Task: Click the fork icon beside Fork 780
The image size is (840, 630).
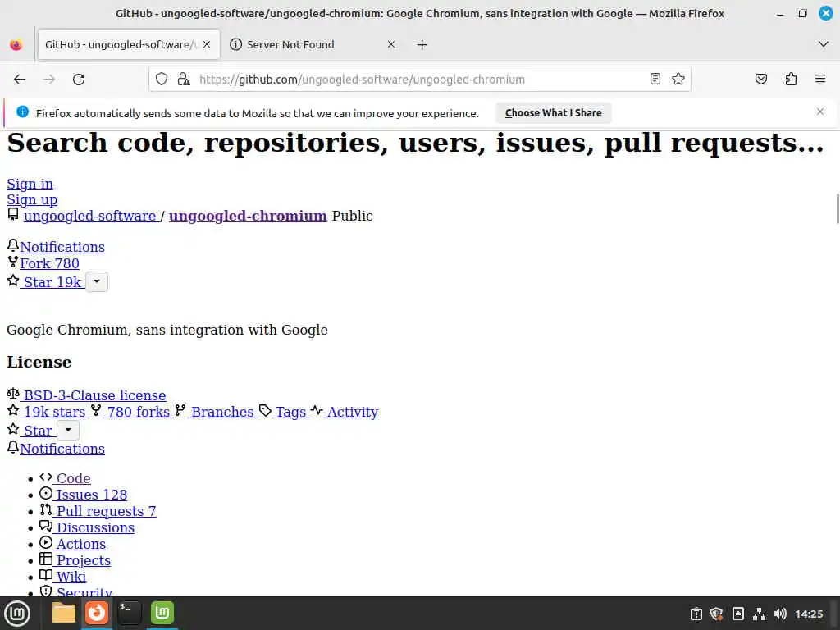Action: 13,262
